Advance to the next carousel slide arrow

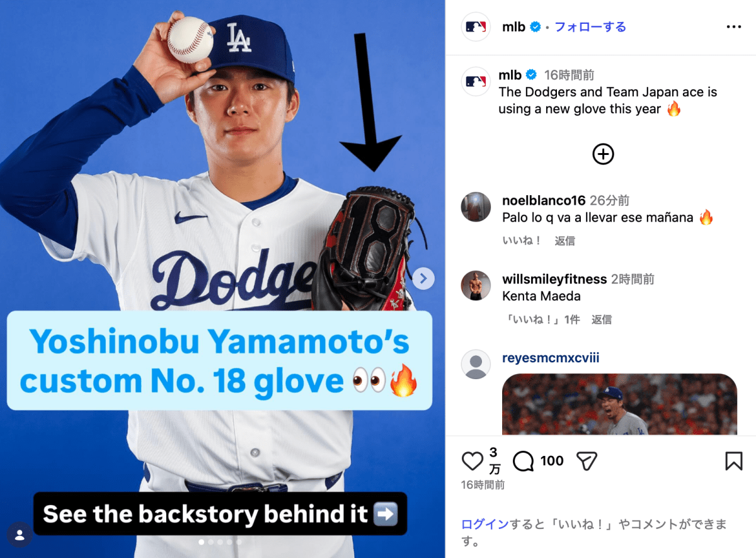(x=424, y=278)
